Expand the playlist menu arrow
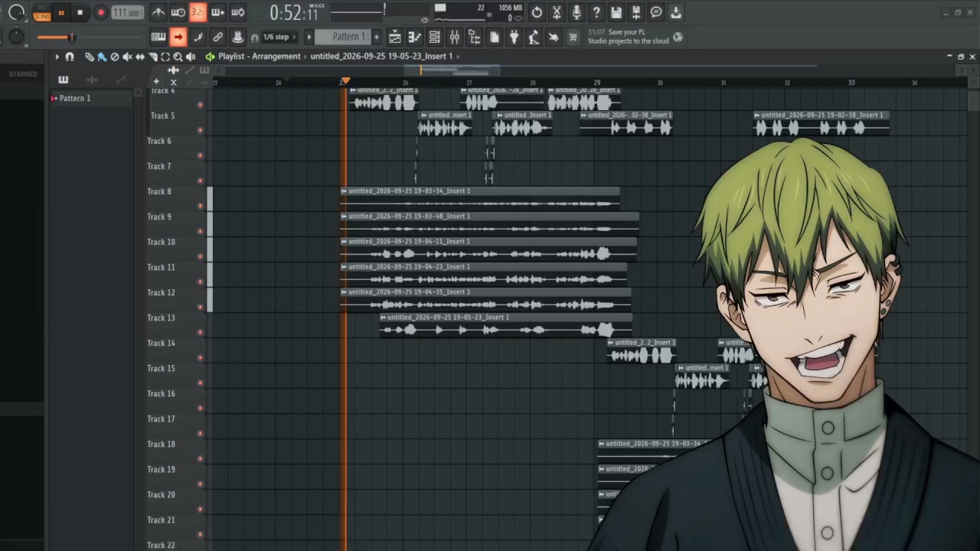This screenshot has height=551, width=980. click(x=57, y=57)
